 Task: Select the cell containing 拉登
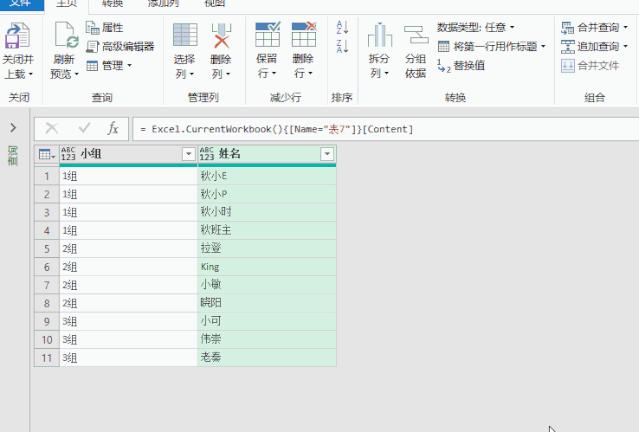(267, 249)
